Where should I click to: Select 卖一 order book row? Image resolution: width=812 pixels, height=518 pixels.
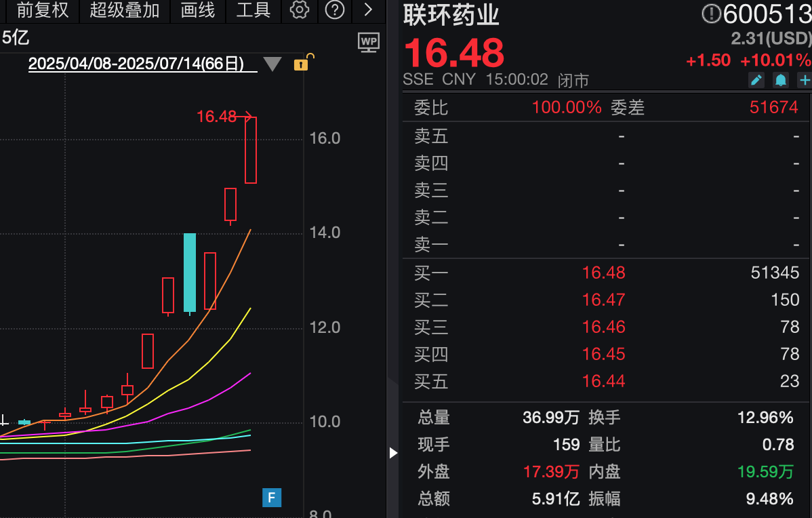click(606, 244)
